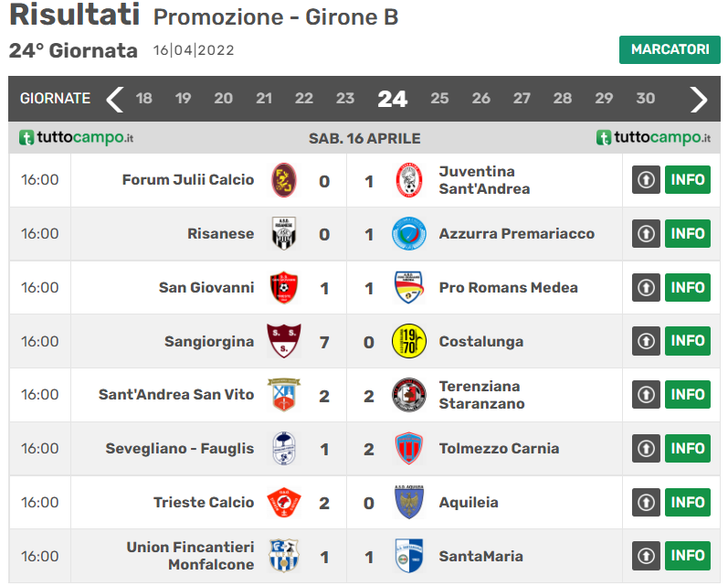Click the Pro Romans Medea team name
The width and height of the screenshot is (728, 586).
[x=509, y=288]
